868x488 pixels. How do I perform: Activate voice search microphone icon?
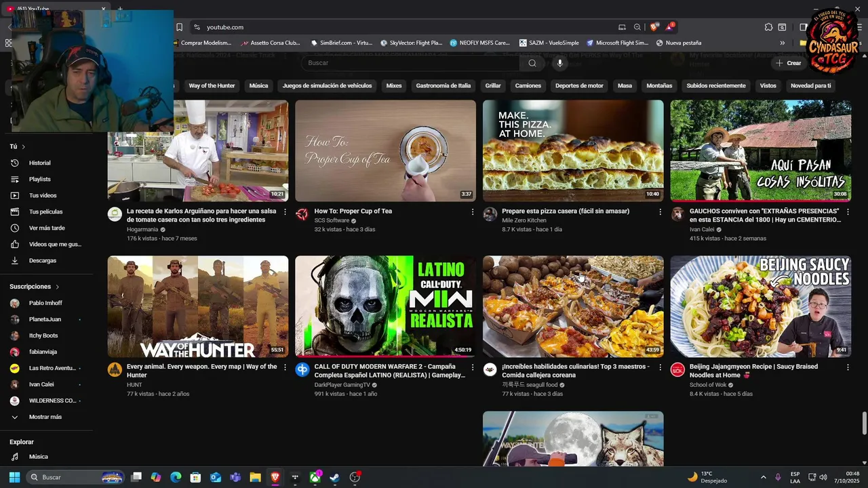559,63
